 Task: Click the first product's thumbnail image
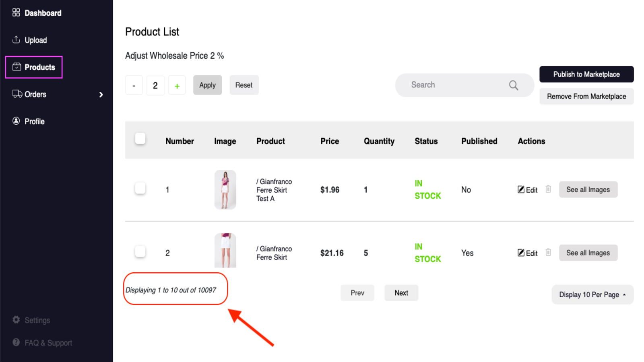point(225,189)
